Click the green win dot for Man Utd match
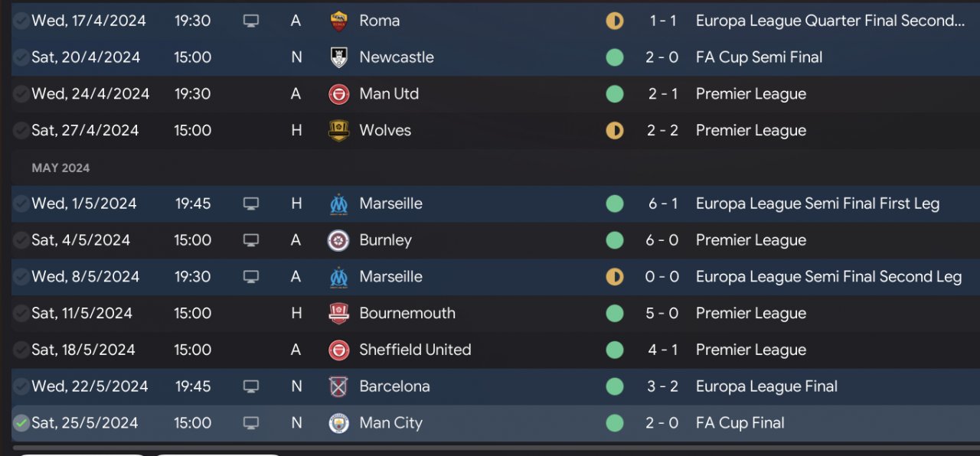This screenshot has width=980, height=456. point(615,94)
